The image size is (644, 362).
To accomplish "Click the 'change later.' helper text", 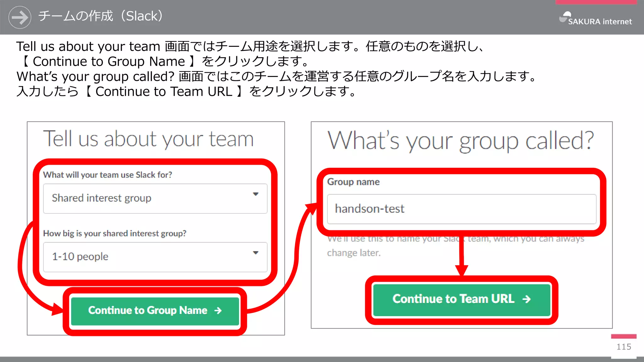I will [354, 253].
